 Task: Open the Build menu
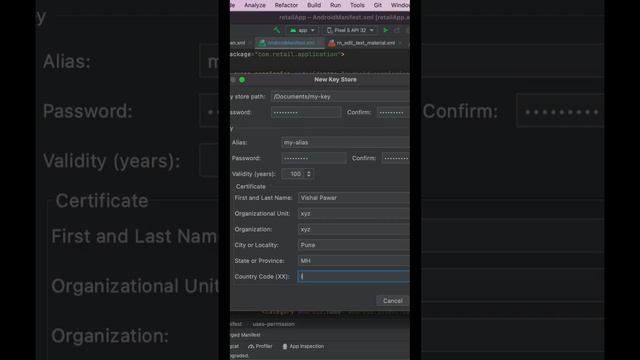(x=314, y=5)
